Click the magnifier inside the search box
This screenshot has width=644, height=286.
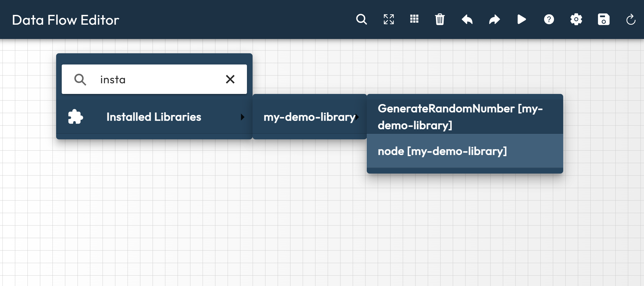tap(80, 80)
